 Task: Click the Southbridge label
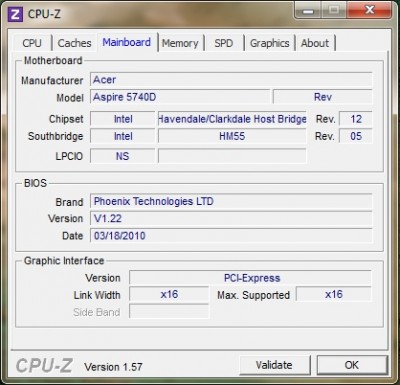(55, 136)
